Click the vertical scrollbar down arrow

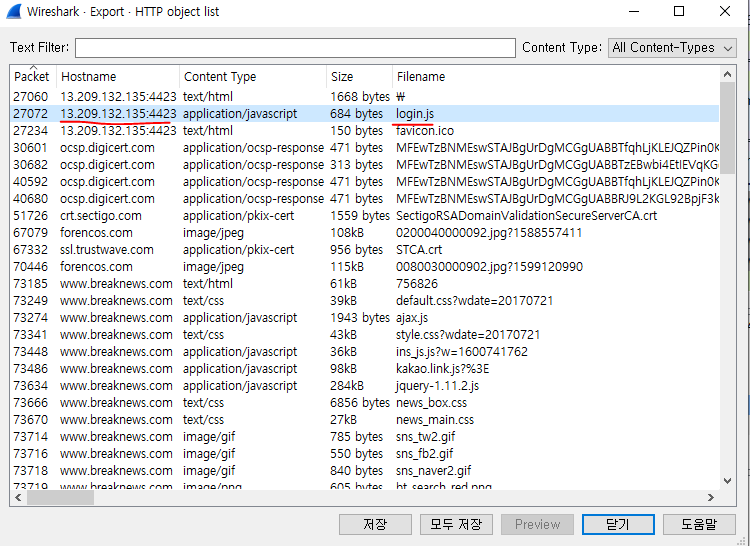pyautogui.click(x=728, y=481)
